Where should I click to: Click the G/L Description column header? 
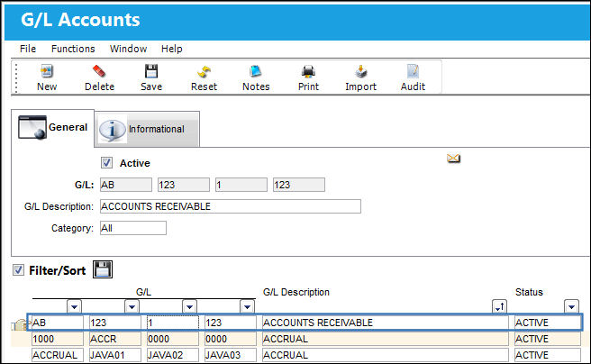[295, 292]
